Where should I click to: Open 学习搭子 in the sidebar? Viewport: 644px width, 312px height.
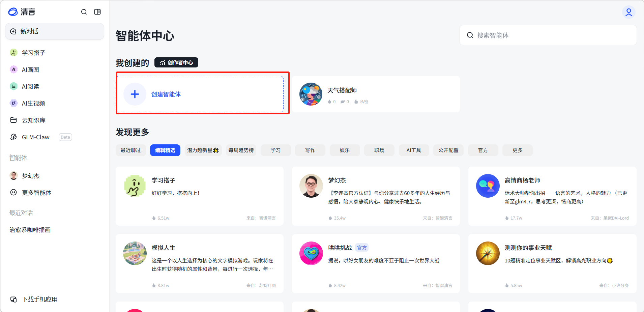click(x=33, y=53)
